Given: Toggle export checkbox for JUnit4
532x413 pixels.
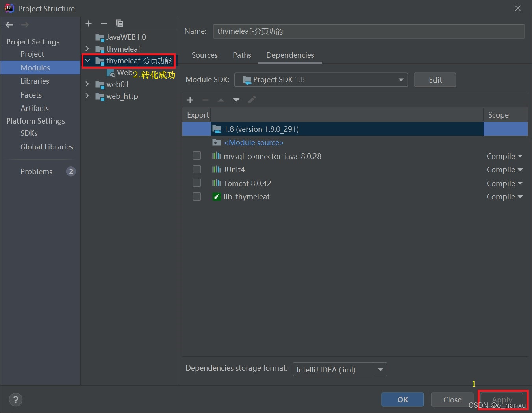Looking at the screenshot, I should click(197, 169).
